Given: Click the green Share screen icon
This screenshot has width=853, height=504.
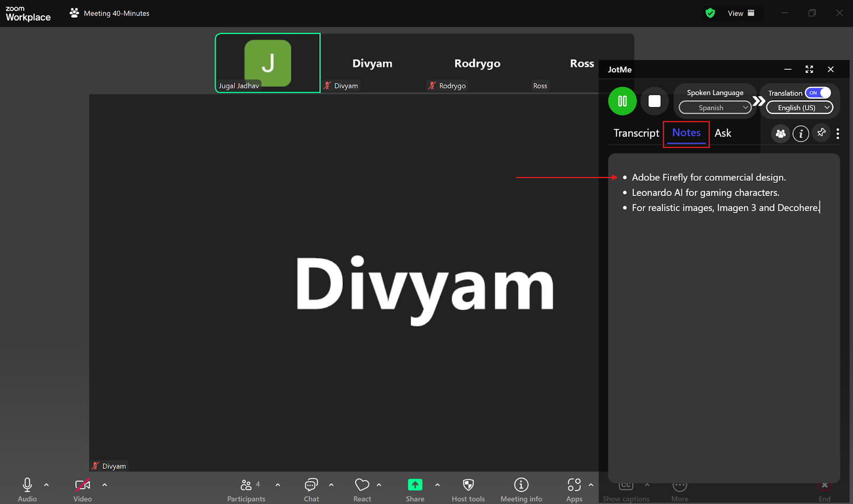Looking at the screenshot, I should 415,485.
